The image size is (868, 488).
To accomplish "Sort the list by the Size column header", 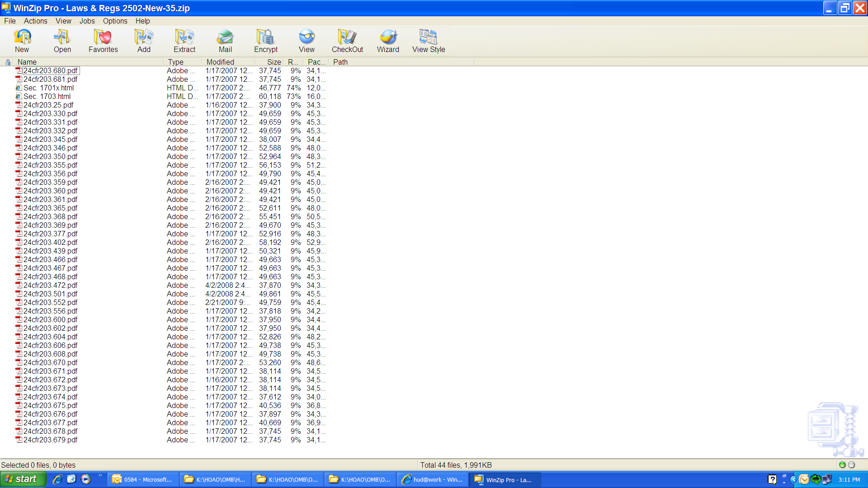I will (x=274, y=62).
